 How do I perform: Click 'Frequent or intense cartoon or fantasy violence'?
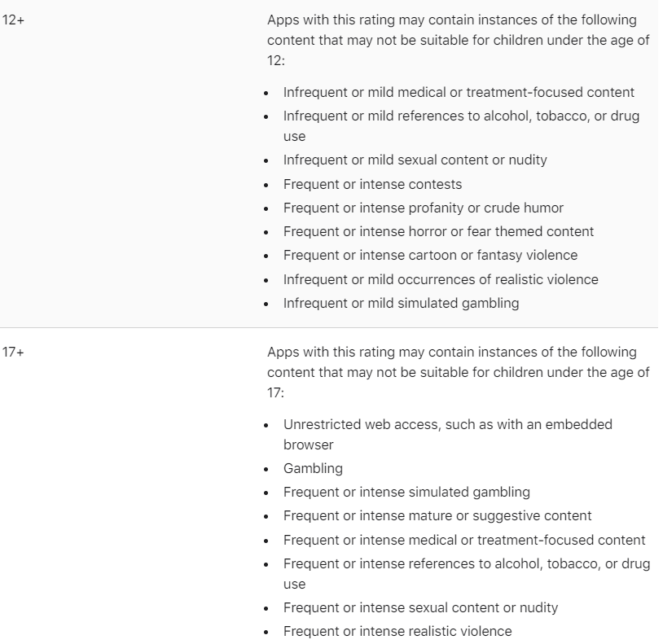430,256
